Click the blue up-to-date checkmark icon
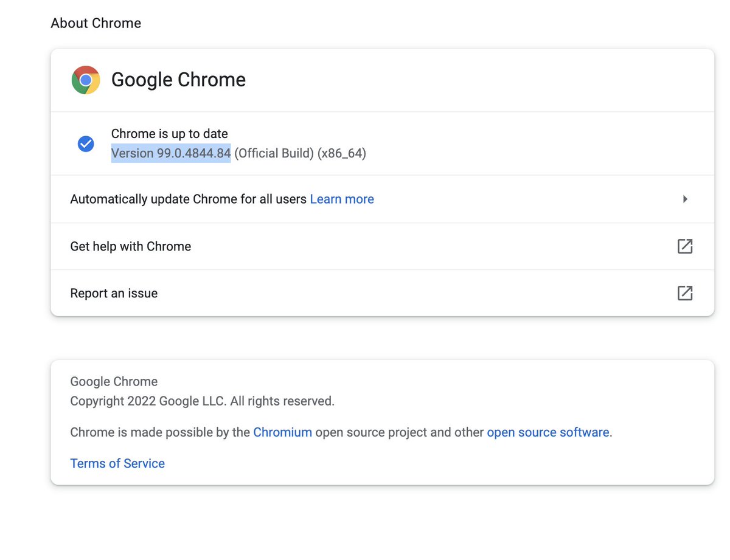 pyautogui.click(x=86, y=144)
